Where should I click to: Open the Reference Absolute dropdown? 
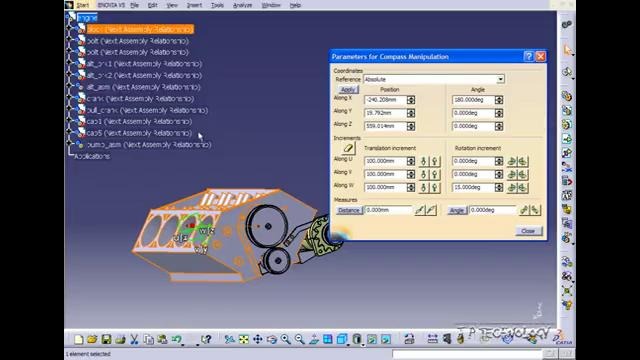500,79
